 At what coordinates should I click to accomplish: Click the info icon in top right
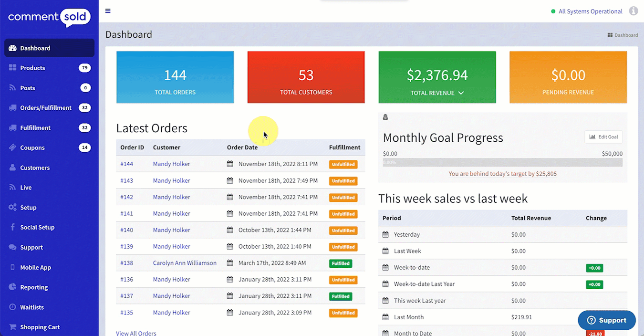(633, 11)
